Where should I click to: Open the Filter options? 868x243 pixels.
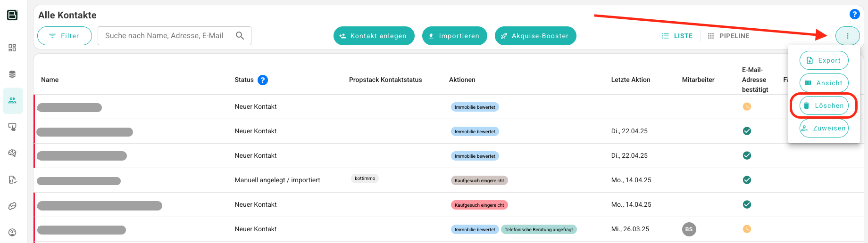tap(65, 36)
